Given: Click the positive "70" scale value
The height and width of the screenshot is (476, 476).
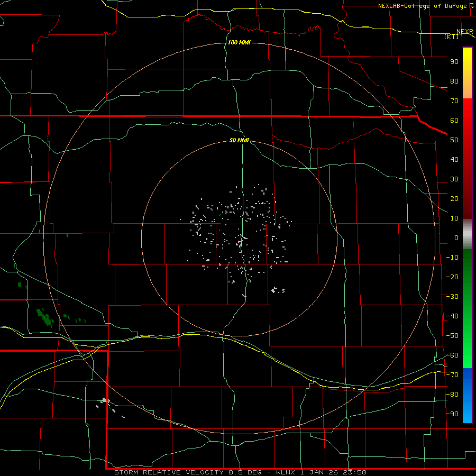Looking at the screenshot, I should pos(454,101).
